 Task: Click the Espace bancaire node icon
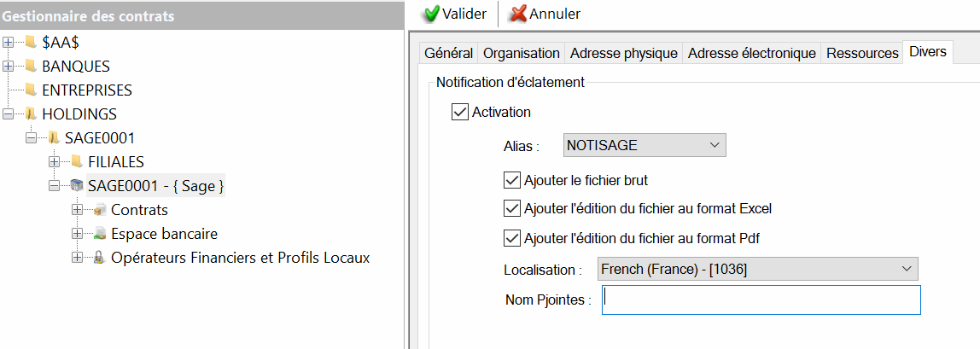tap(100, 233)
